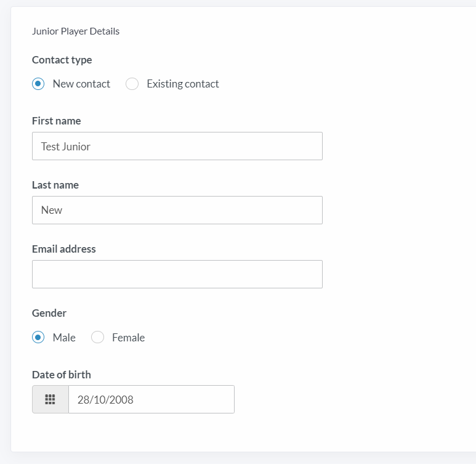Click the 'Male' option label text

click(x=64, y=338)
